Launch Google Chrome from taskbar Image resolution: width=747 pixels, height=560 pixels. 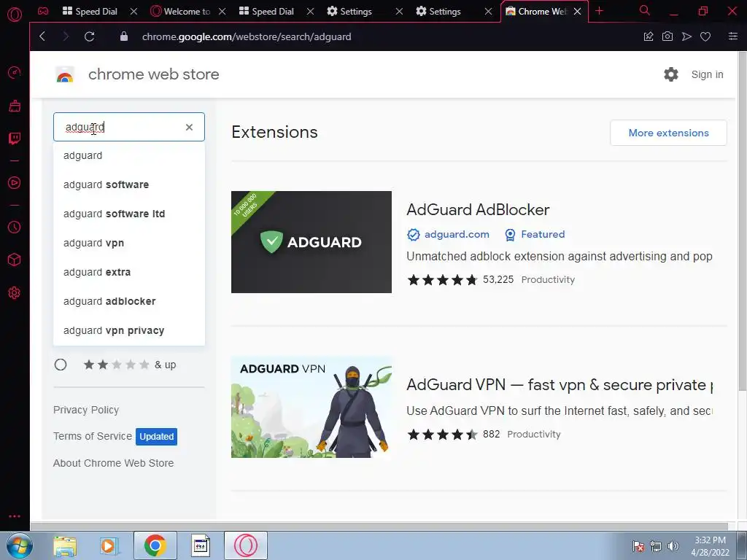(x=155, y=545)
